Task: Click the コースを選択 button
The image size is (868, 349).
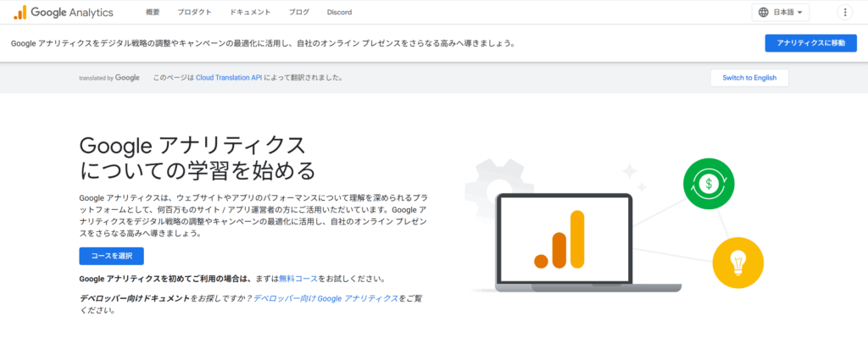Action: 111,256
